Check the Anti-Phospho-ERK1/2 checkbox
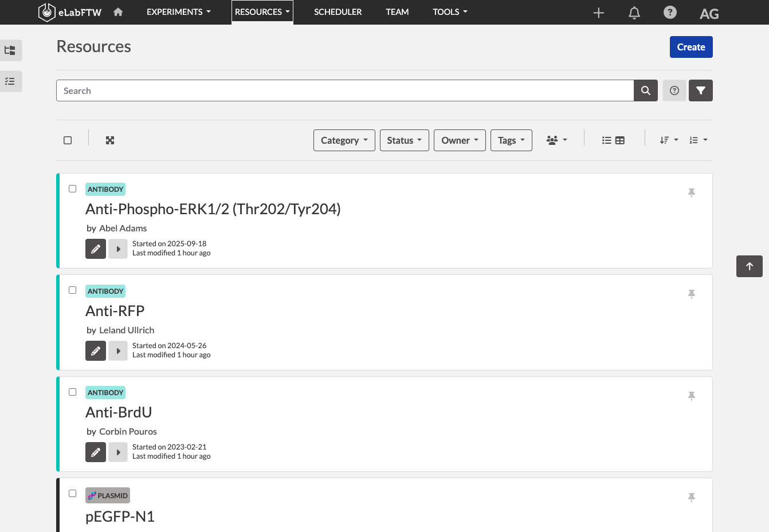The image size is (769, 532). [72, 188]
